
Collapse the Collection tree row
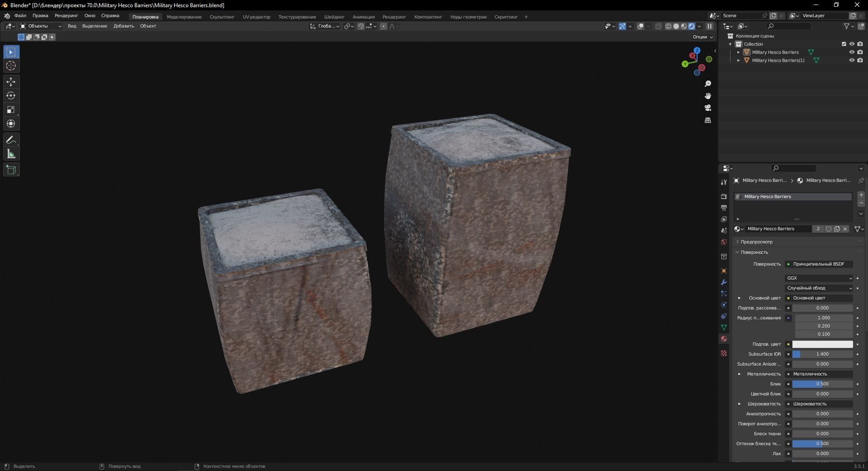[x=730, y=44]
